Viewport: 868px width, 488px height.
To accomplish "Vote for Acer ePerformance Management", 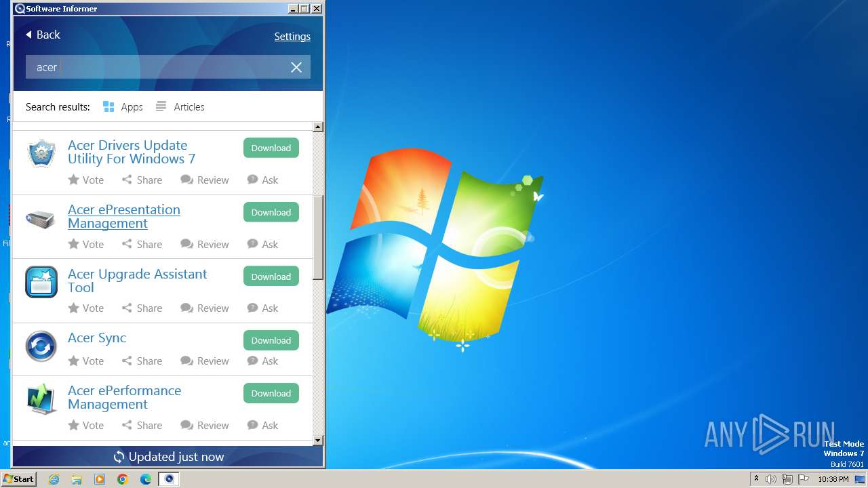I will pyautogui.click(x=86, y=425).
